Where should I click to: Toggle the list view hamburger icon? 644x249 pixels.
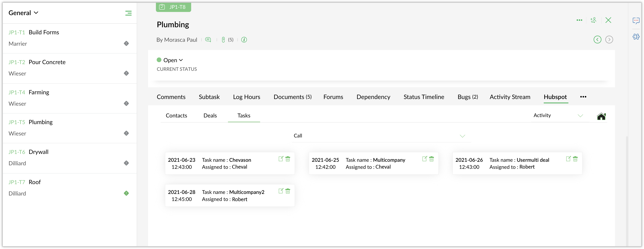pyautogui.click(x=128, y=13)
